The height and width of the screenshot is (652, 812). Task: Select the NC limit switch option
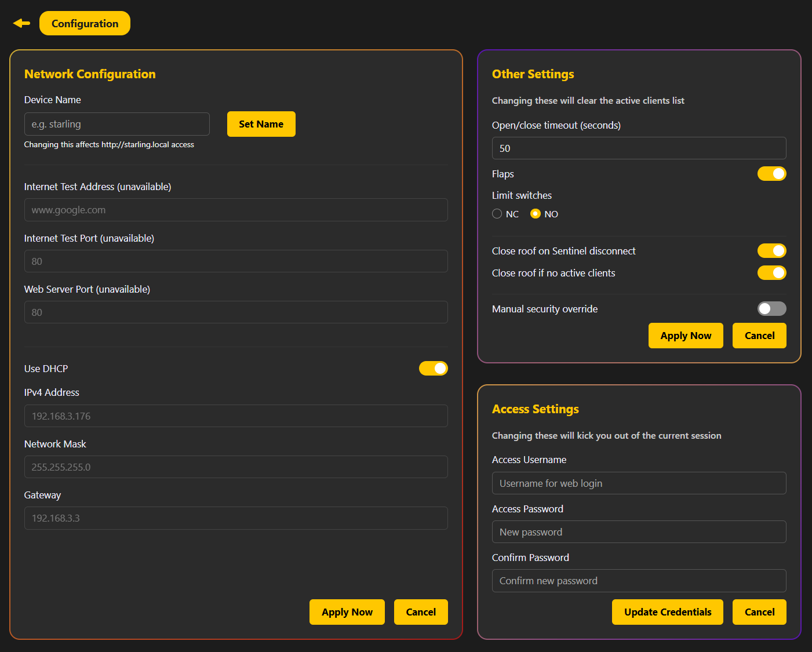click(x=497, y=214)
